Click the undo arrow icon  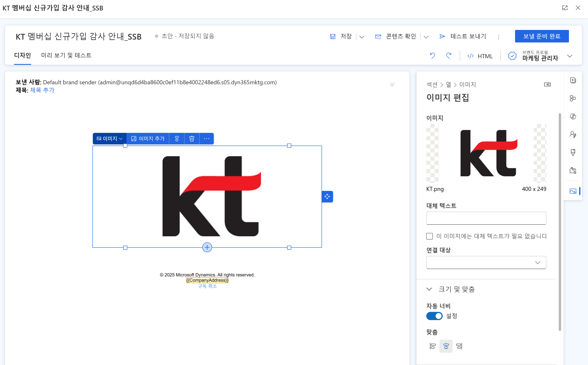432,56
